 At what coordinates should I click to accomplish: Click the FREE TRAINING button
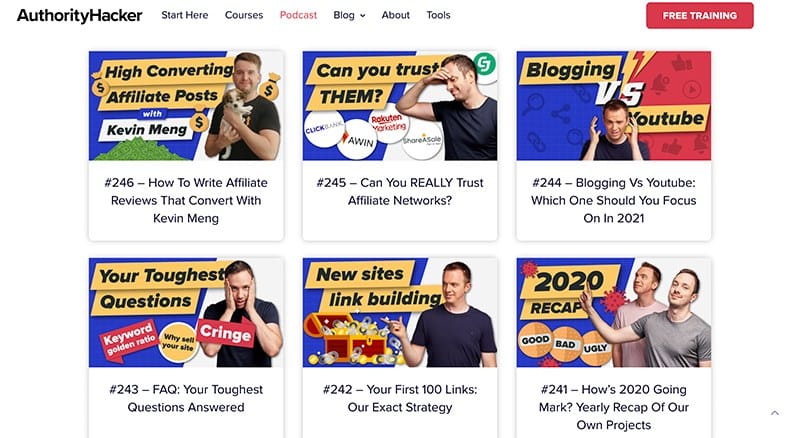click(x=699, y=15)
